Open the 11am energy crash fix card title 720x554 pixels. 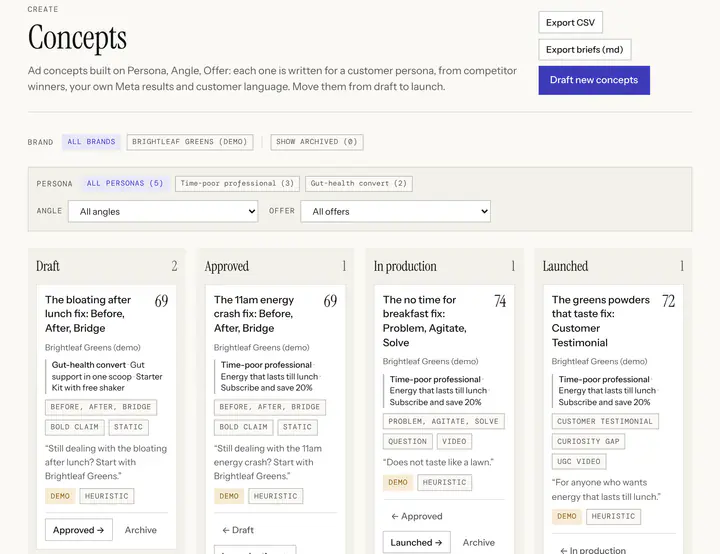click(254, 314)
